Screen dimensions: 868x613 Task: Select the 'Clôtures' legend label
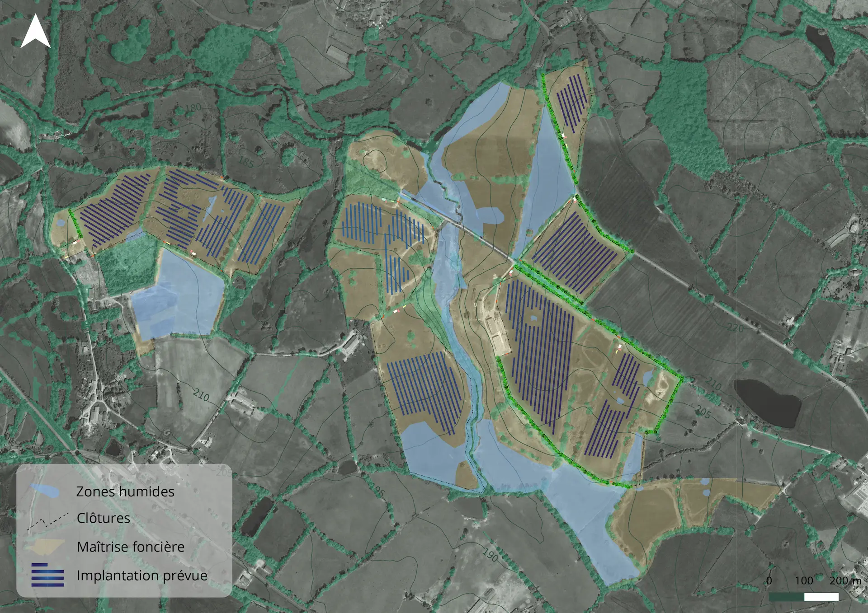click(103, 518)
